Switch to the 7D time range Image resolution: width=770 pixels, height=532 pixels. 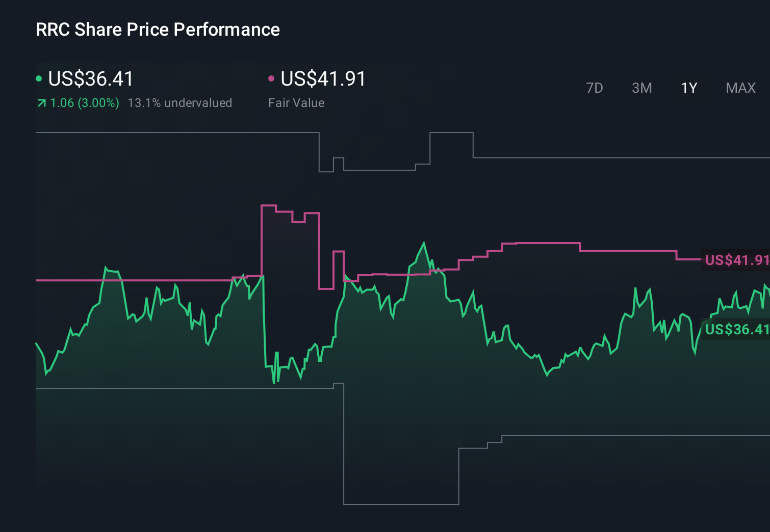click(595, 88)
